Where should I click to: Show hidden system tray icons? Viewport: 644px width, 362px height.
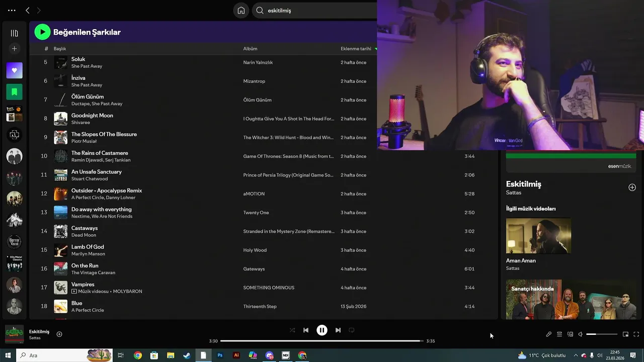click(x=576, y=355)
